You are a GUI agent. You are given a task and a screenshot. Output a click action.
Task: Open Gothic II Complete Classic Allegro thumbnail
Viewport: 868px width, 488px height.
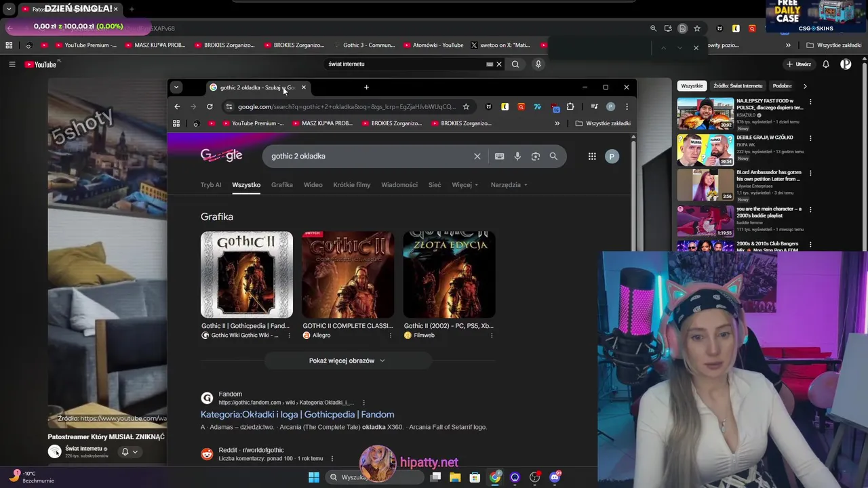[348, 274]
